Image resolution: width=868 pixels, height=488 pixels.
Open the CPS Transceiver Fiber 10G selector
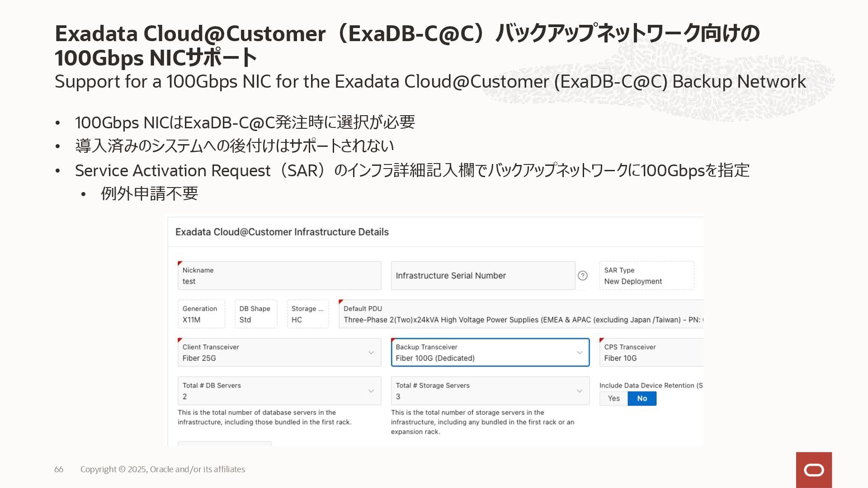(x=651, y=352)
